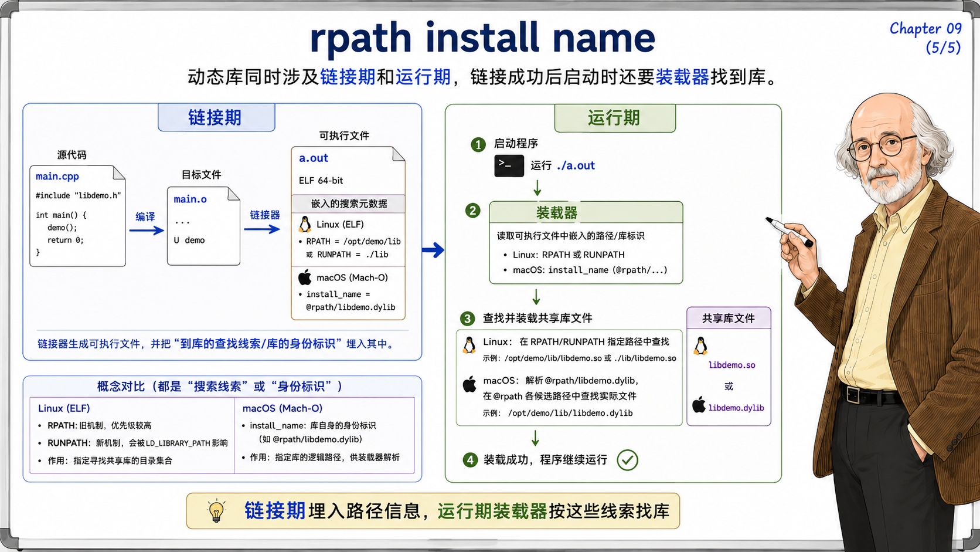Click the #include "libdemo.h" code line
The height and width of the screenshot is (552, 980).
pyautogui.click(x=78, y=195)
